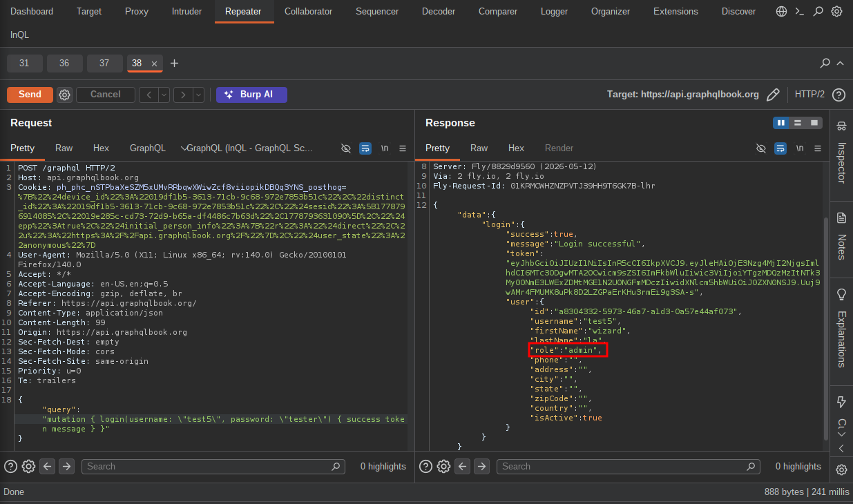Toggle \n non-printable chars in Response
Image resolution: width=853 pixels, height=504 pixels.
click(x=800, y=148)
